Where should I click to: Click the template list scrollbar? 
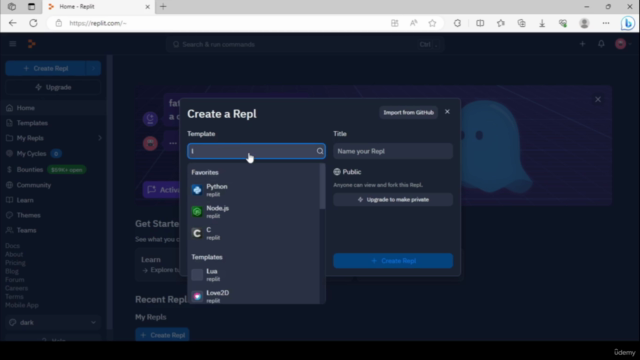pos(322,187)
